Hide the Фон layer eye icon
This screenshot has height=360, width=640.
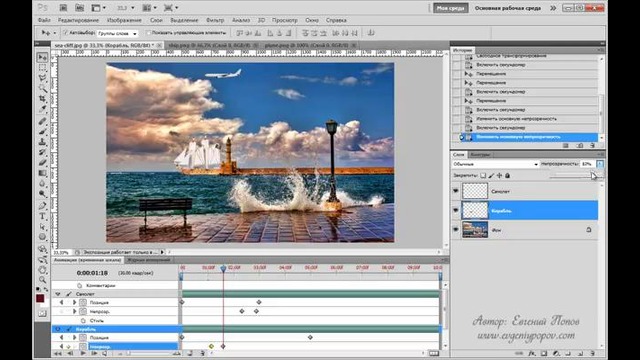pyautogui.click(x=456, y=230)
